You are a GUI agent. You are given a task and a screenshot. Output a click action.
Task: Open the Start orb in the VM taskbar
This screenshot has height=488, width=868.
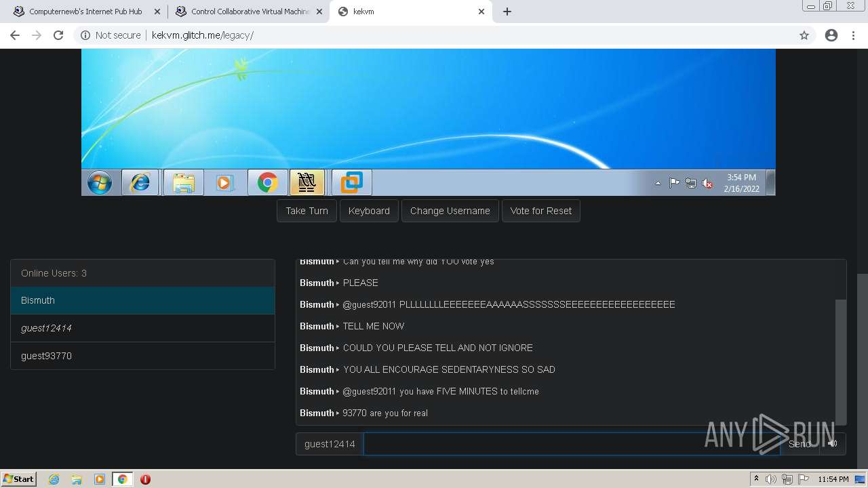pos(100,183)
